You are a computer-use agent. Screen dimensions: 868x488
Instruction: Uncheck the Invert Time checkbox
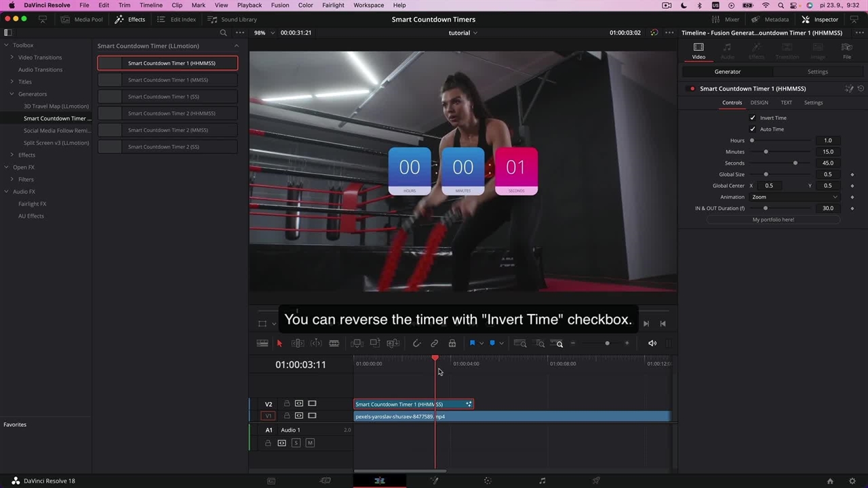[752, 118]
